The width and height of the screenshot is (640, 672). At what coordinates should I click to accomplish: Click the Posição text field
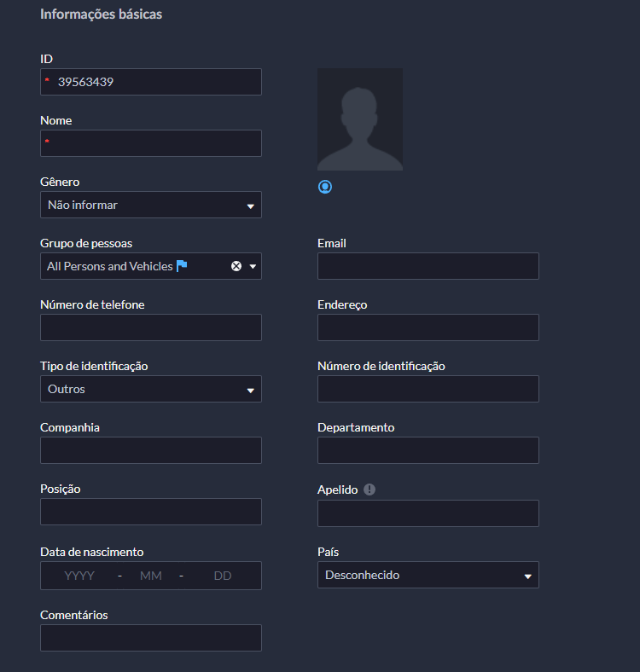click(x=151, y=512)
